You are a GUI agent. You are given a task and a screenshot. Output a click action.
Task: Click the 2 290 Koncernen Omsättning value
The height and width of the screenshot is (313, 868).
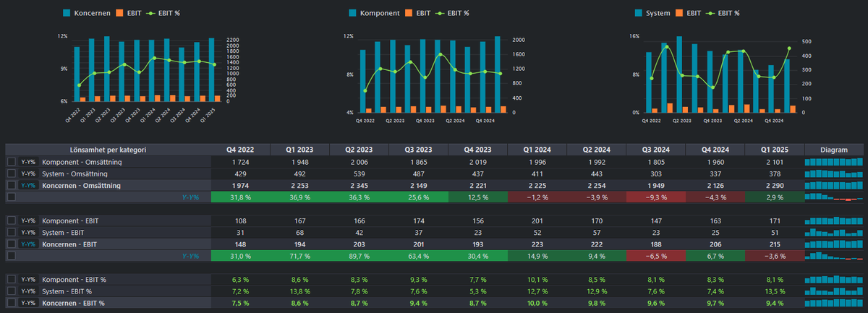point(774,186)
